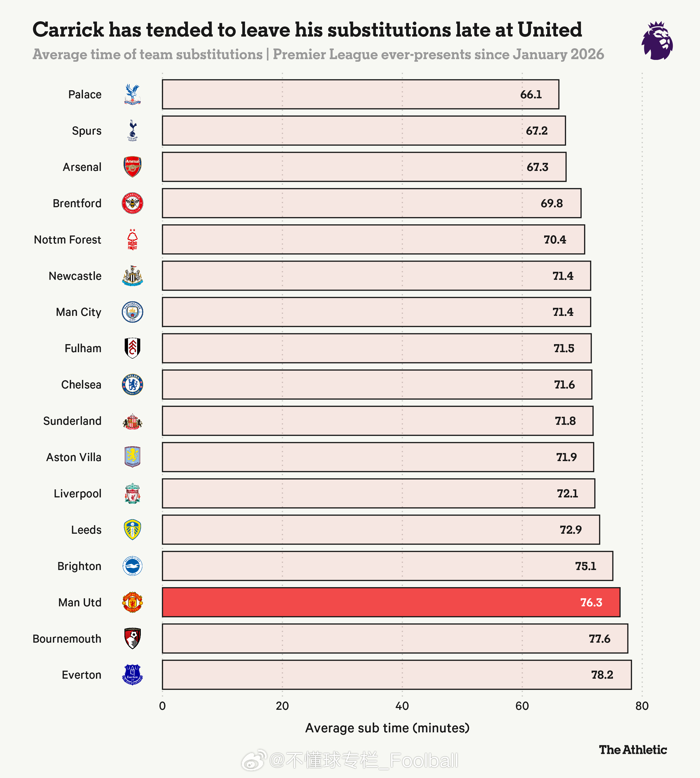
Task: Click the Premier League lion logo
Action: point(657,40)
